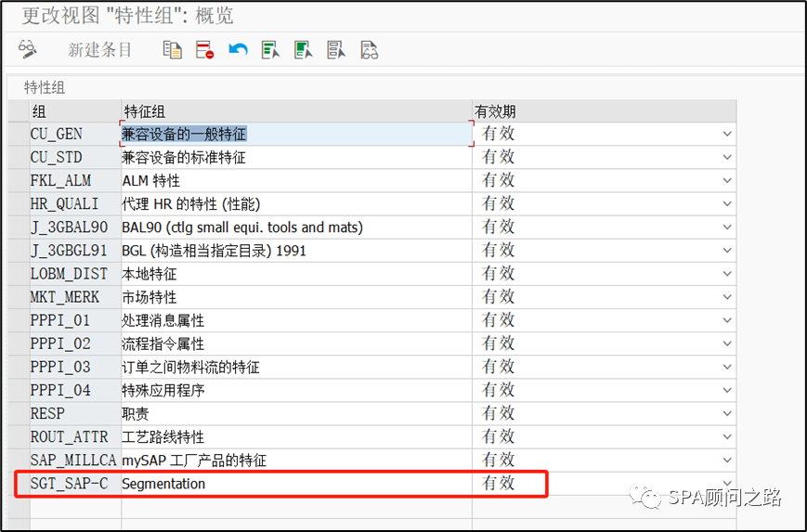Open validity dropdown for RESP row

pos(727,414)
